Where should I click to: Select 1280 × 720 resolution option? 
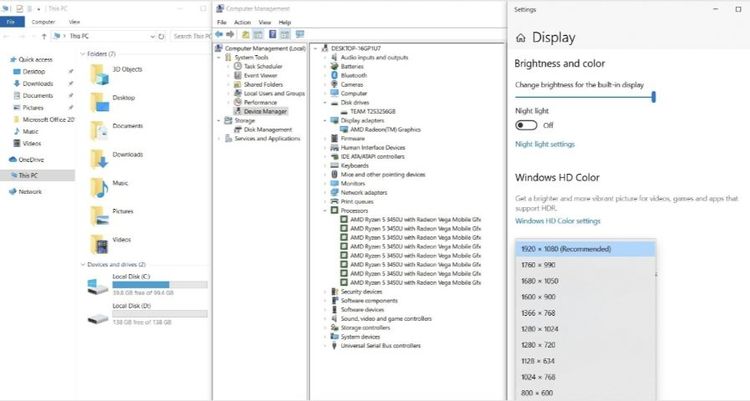[585, 345]
